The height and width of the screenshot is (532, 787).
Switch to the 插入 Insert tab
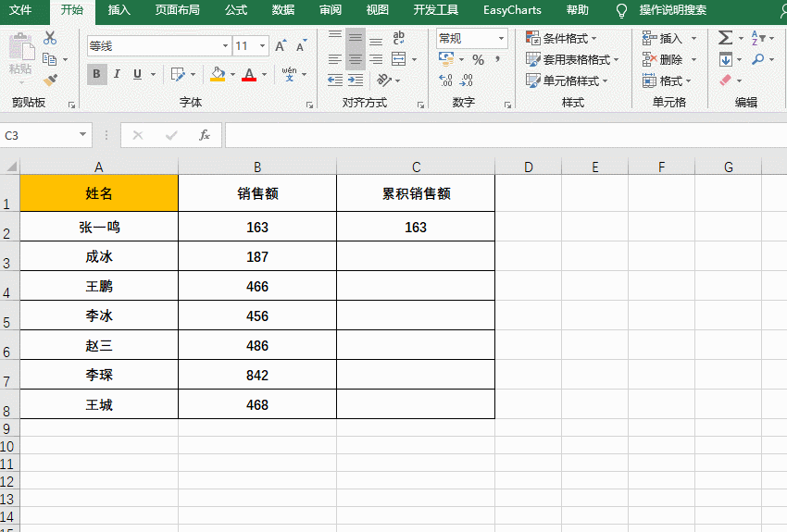point(119,10)
